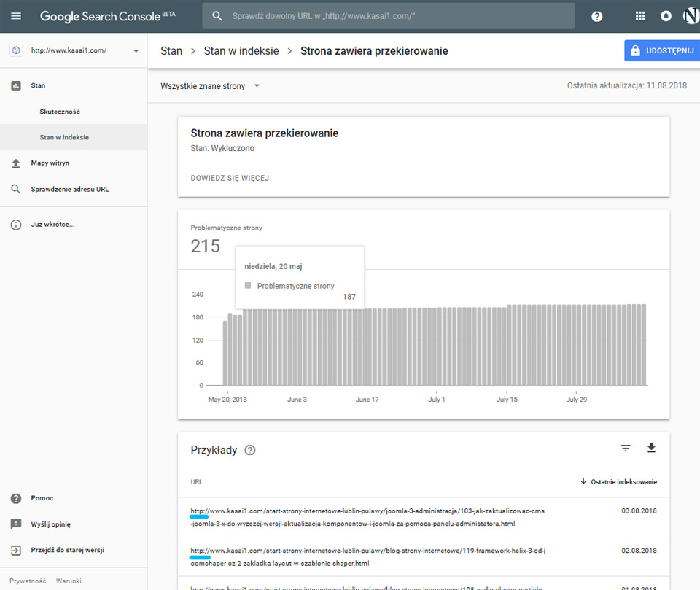Click the UDOSTĘPNIJ share button
Viewport: 700px width, 590px height.
click(x=662, y=51)
